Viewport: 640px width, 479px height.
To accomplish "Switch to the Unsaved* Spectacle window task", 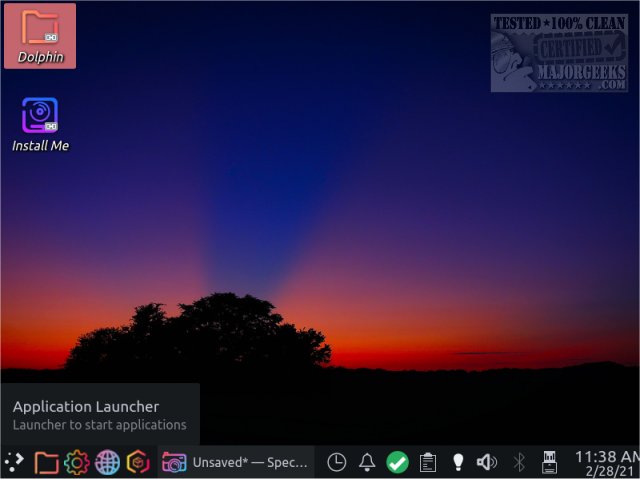I will [x=236, y=462].
